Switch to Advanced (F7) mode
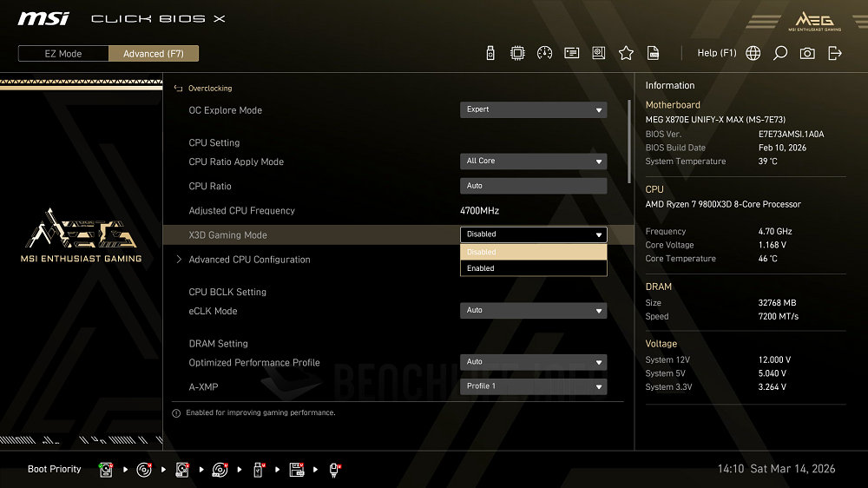The height and width of the screenshot is (488, 868). click(154, 54)
